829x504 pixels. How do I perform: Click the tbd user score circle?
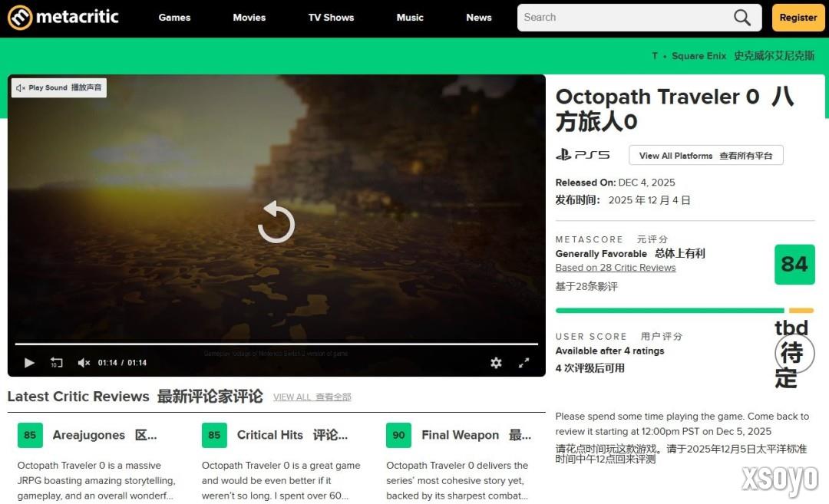tap(792, 353)
